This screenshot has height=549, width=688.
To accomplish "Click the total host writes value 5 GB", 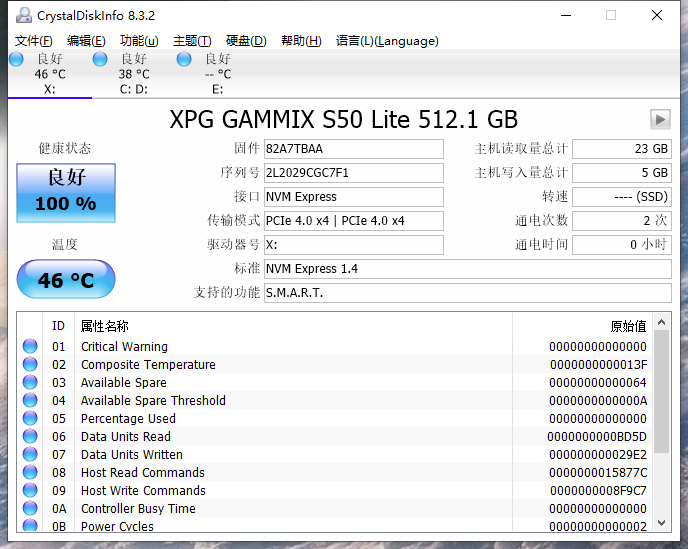I will pyautogui.click(x=622, y=173).
